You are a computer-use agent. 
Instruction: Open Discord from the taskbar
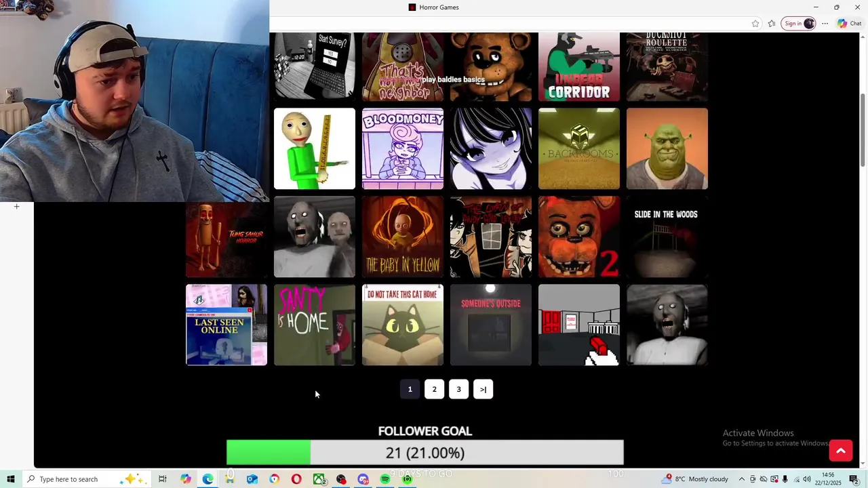click(363, 479)
